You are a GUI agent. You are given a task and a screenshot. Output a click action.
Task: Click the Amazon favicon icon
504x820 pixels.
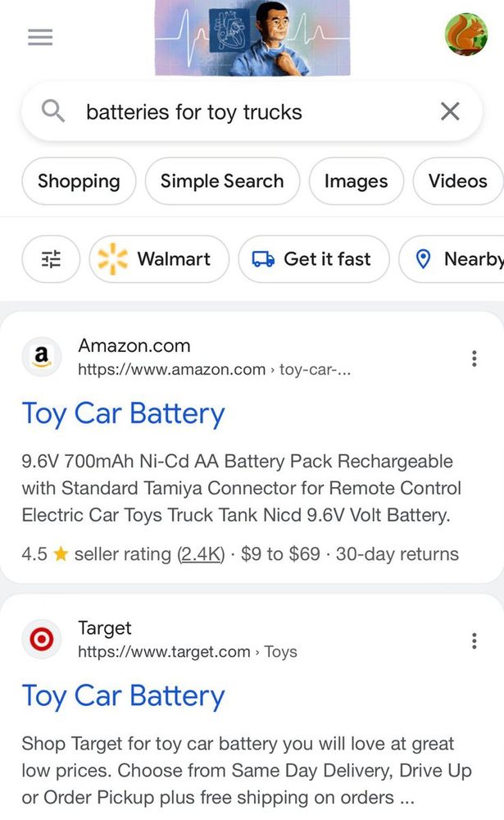(x=41, y=358)
